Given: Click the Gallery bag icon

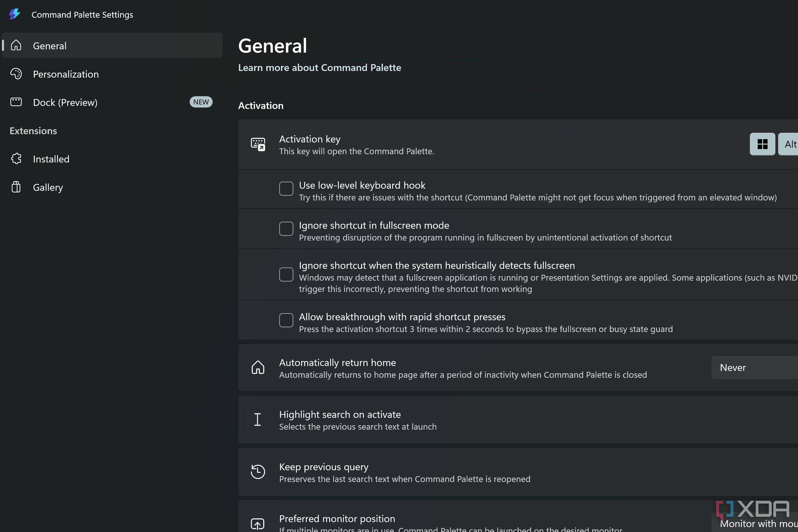Looking at the screenshot, I should [16, 187].
